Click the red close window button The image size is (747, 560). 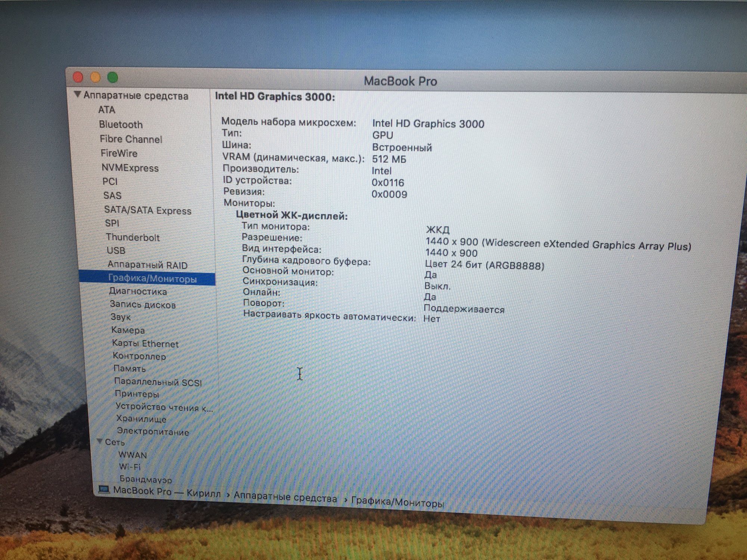78,77
